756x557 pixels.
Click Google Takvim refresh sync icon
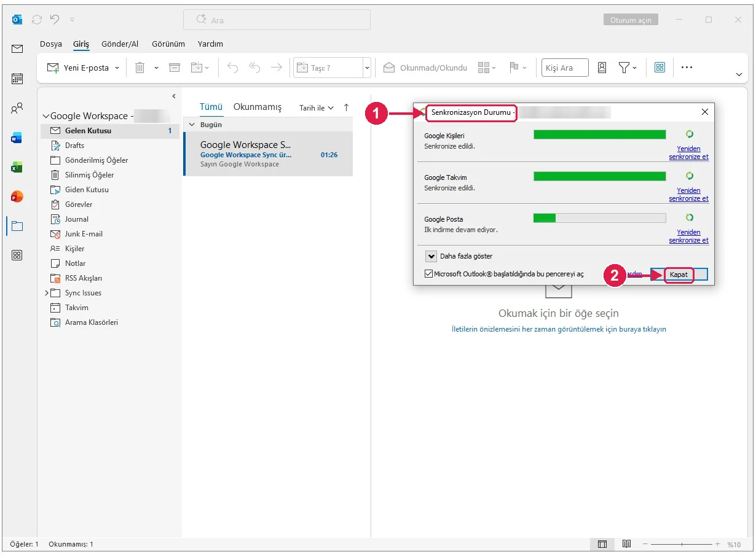click(689, 176)
